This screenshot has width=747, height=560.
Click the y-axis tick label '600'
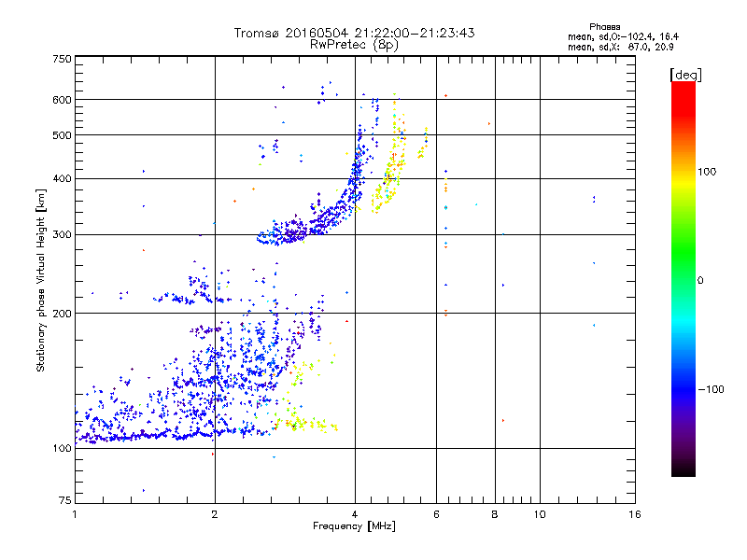62,100
